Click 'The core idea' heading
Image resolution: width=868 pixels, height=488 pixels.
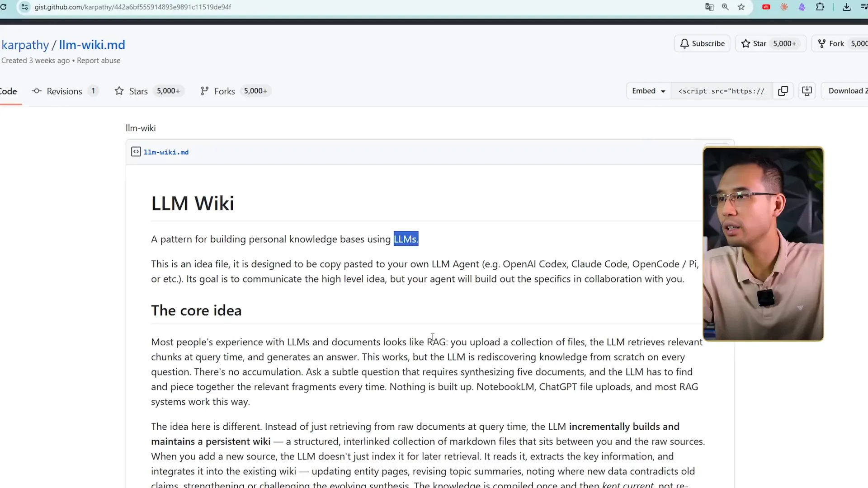coord(196,310)
